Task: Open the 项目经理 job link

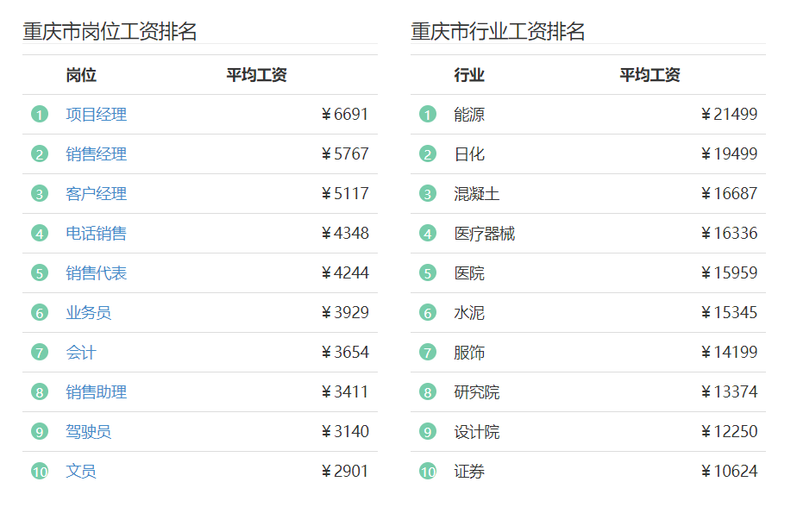Action: click(x=96, y=115)
